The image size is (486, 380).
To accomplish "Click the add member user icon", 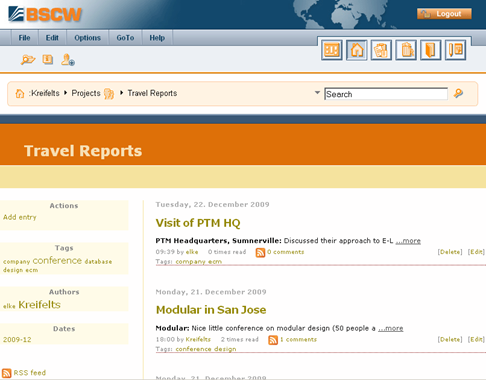I will pyautogui.click(x=68, y=60).
